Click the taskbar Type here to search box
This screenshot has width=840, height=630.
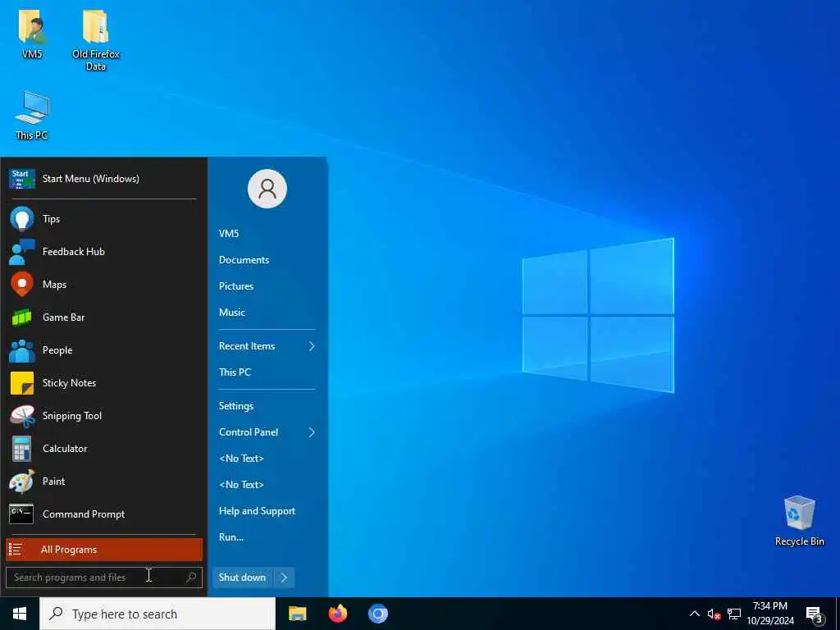tap(157, 614)
